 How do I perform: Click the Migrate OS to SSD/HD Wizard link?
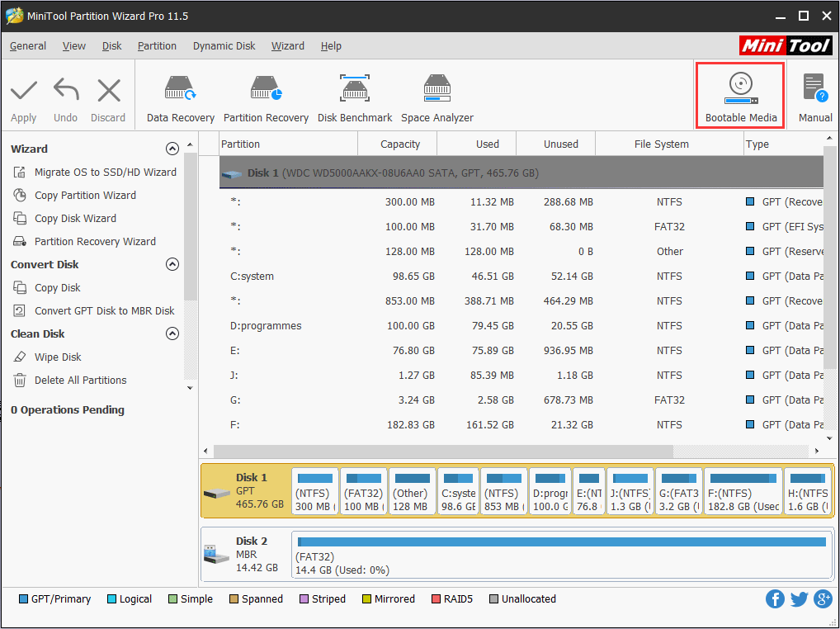(x=106, y=172)
